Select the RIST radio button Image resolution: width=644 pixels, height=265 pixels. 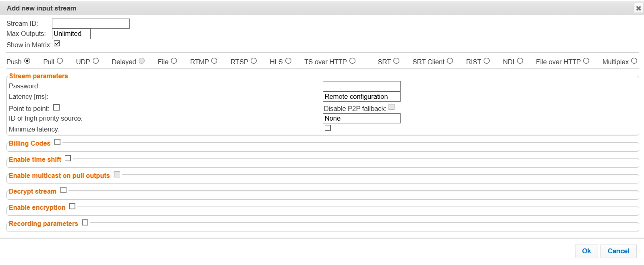click(x=487, y=61)
